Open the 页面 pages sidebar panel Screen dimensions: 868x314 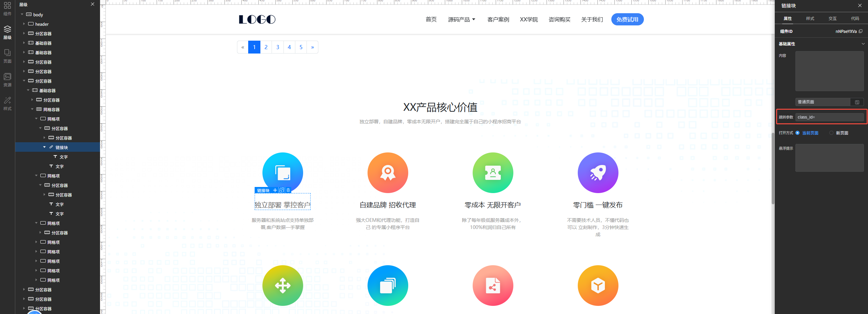point(7,56)
